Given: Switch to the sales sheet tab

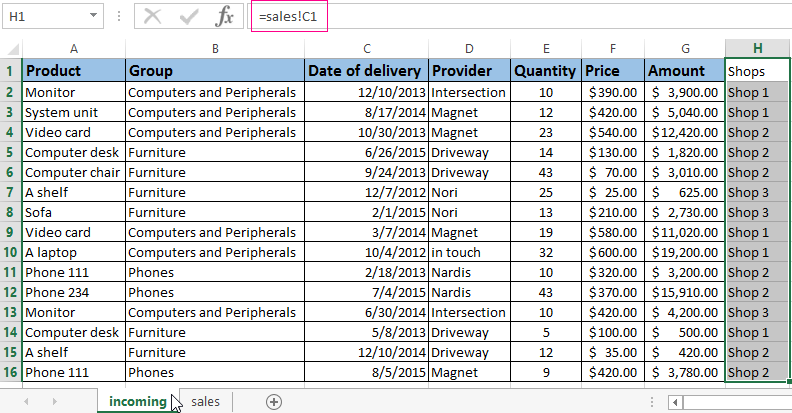Looking at the screenshot, I should (x=205, y=401).
